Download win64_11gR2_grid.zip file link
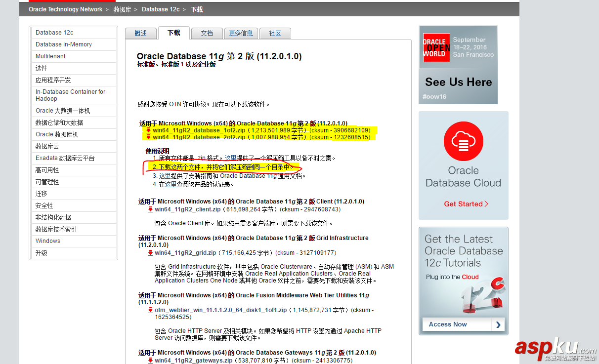Screen dimensions: 599x364 [185, 253]
